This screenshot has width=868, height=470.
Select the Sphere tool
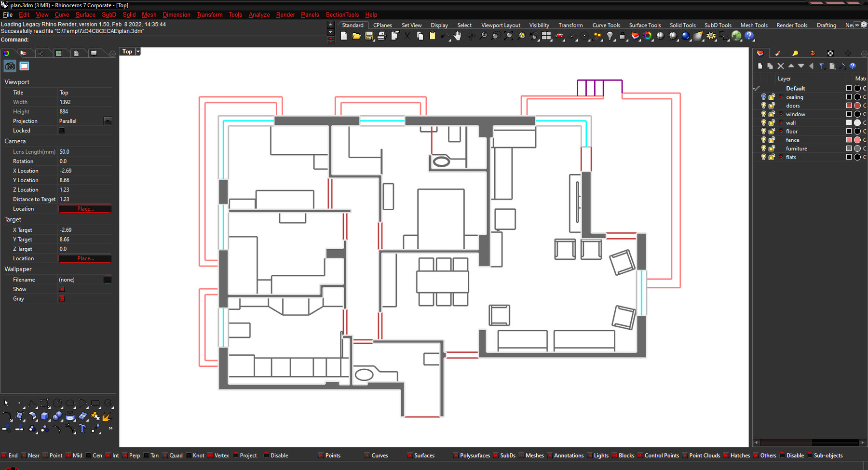coord(57,416)
